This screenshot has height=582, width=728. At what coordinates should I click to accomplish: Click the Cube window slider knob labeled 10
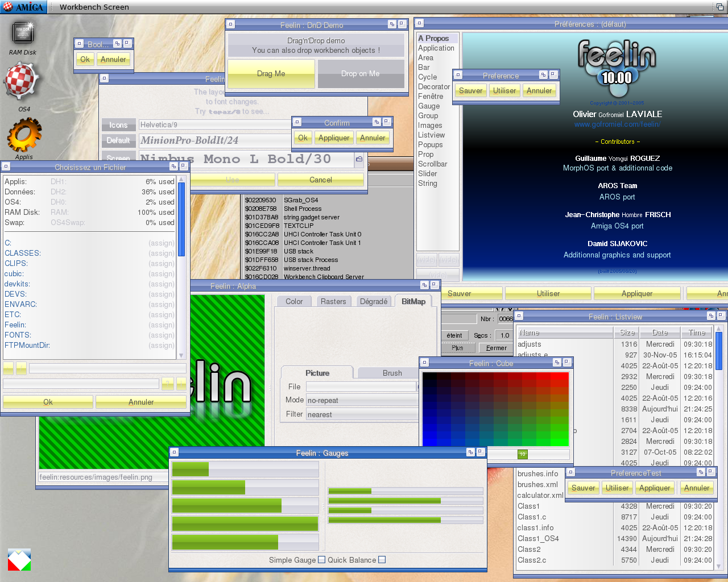[x=522, y=454]
